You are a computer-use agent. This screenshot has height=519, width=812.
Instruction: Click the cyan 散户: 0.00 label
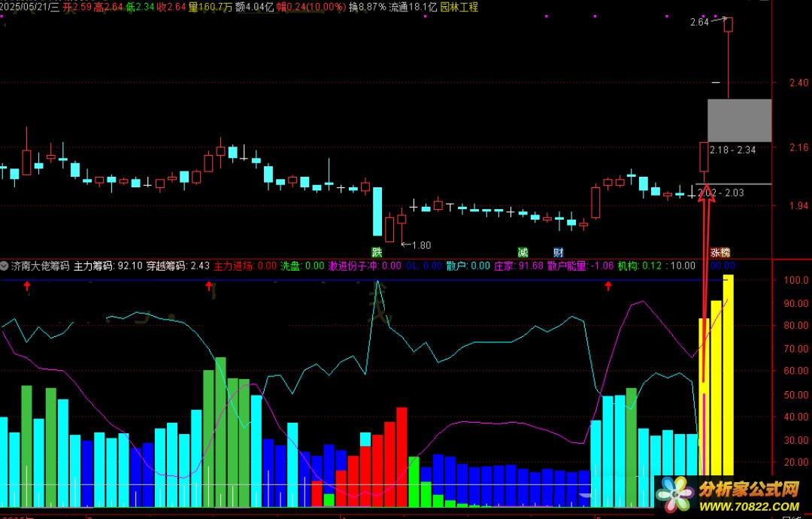tap(468, 266)
